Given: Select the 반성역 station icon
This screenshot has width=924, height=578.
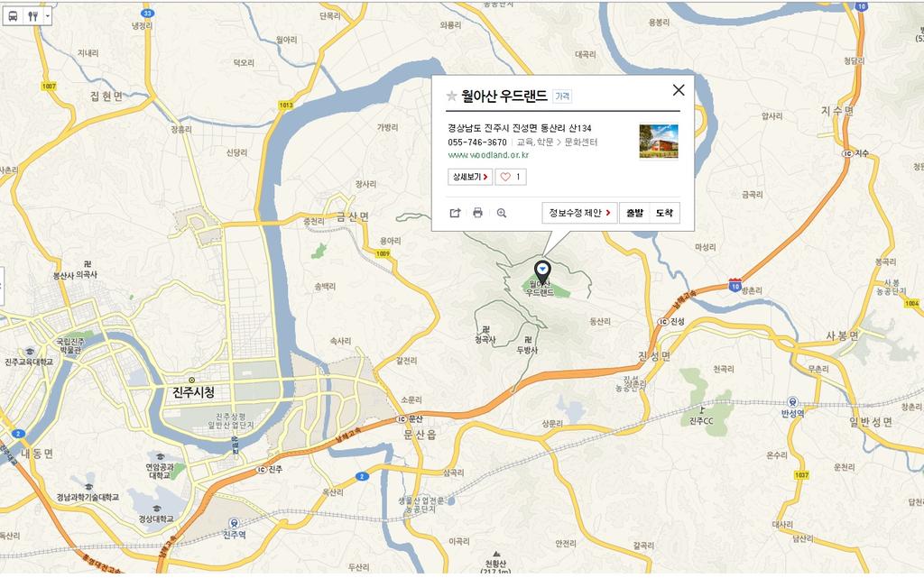Looking at the screenshot, I should pyautogui.click(x=792, y=402).
